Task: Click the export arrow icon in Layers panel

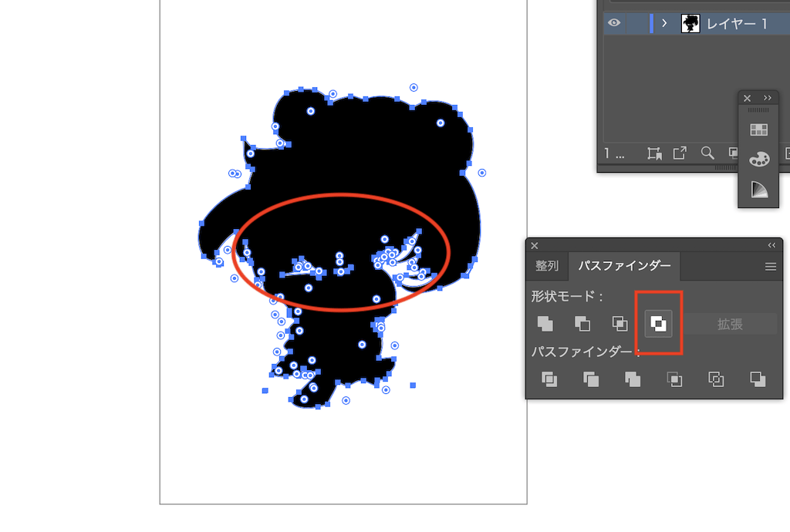Action: pyautogui.click(x=680, y=153)
